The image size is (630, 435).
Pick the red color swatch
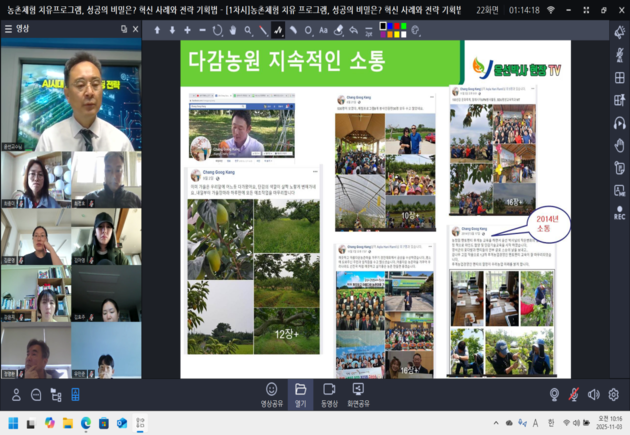coord(393,27)
